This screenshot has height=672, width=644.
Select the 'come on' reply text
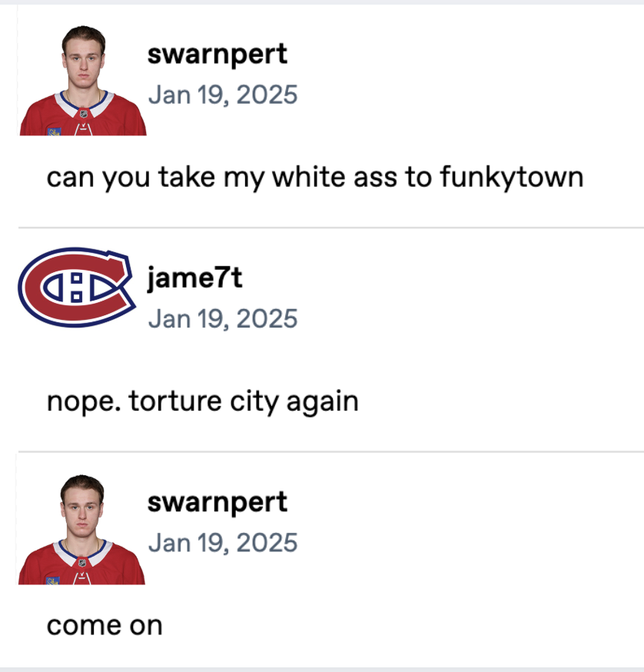[105, 626]
